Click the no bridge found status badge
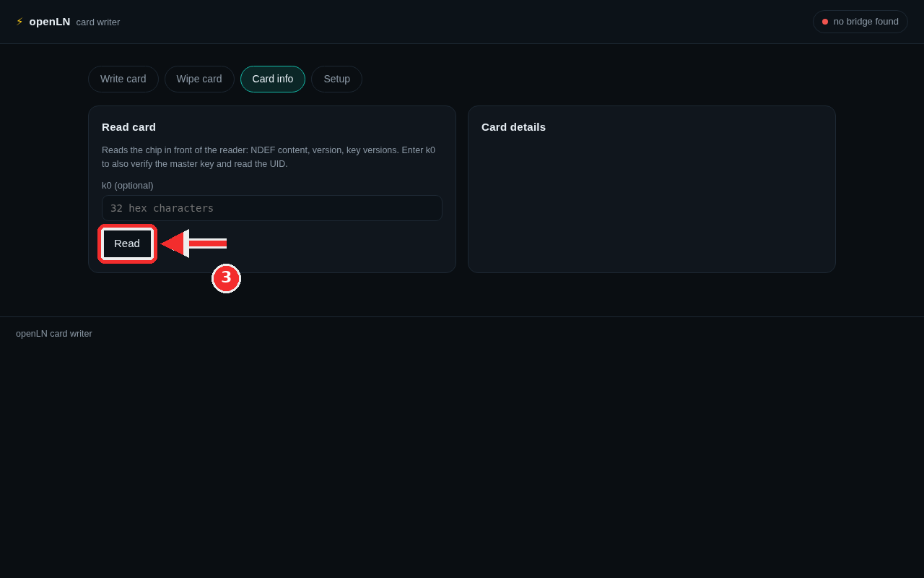924x578 pixels. pyautogui.click(x=860, y=22)
